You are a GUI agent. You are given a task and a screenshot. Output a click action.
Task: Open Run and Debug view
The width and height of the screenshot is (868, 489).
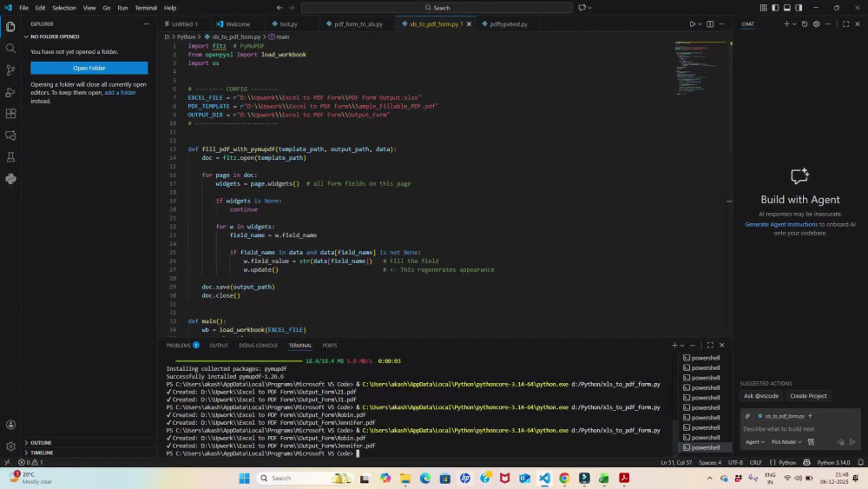(10, 92)
